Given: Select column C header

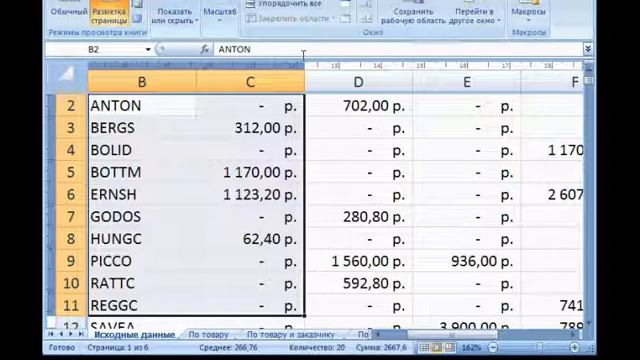Looking at the screenshot, I should tap(250, 82).
